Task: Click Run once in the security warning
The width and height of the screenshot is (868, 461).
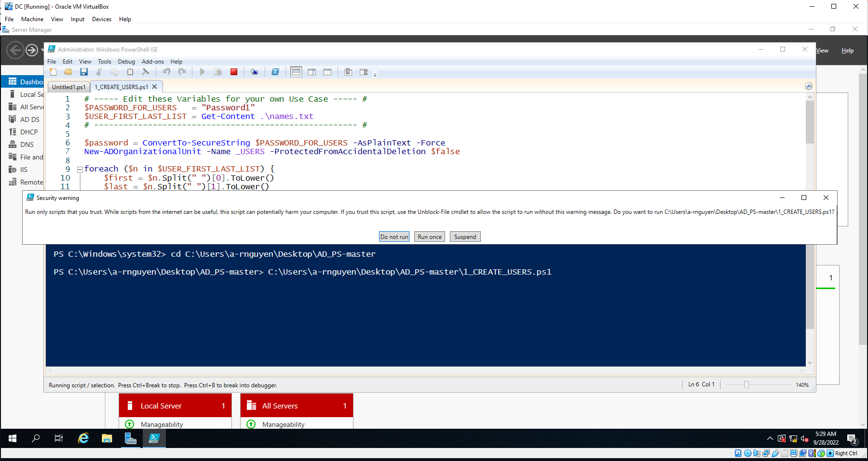Action: [430, 237]
